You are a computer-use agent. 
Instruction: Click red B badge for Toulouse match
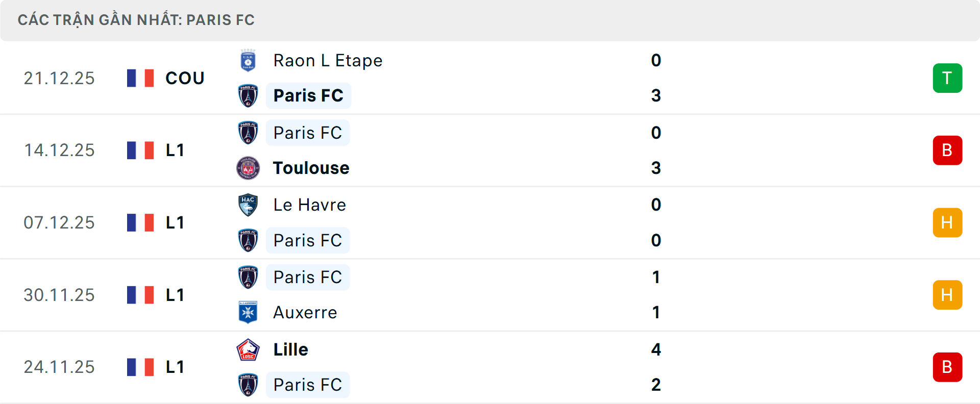(947, 150)
